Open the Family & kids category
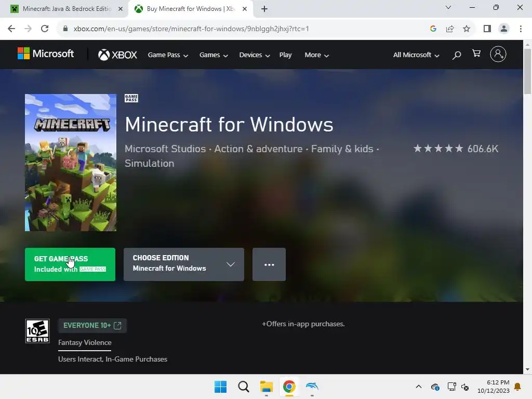532x399 pixels. coord(342,149)
